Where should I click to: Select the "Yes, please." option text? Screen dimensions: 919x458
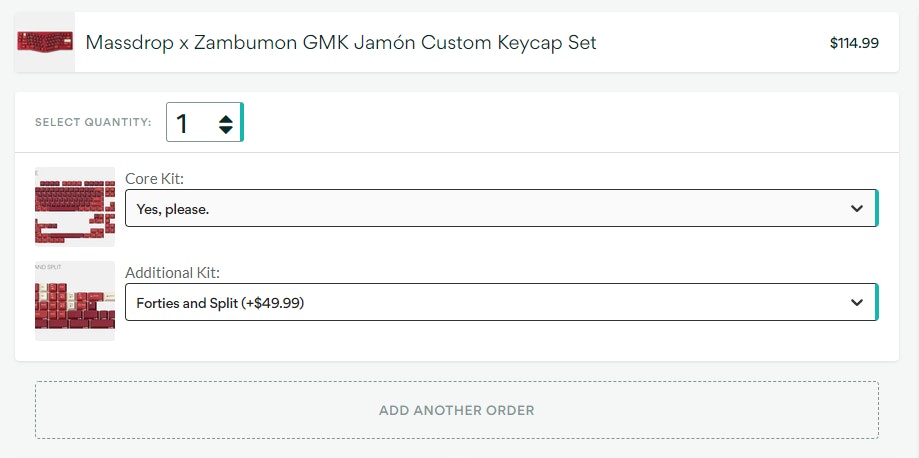(x=173, y=209)
